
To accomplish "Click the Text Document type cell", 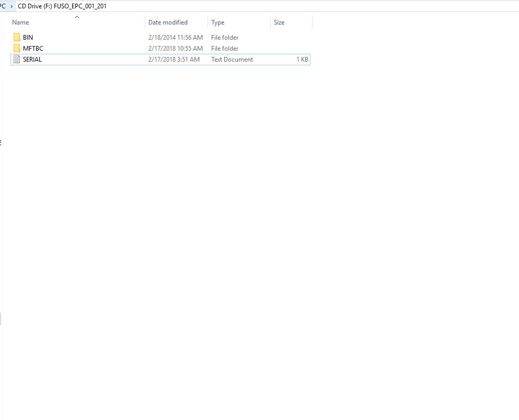I will coord(232,59).
